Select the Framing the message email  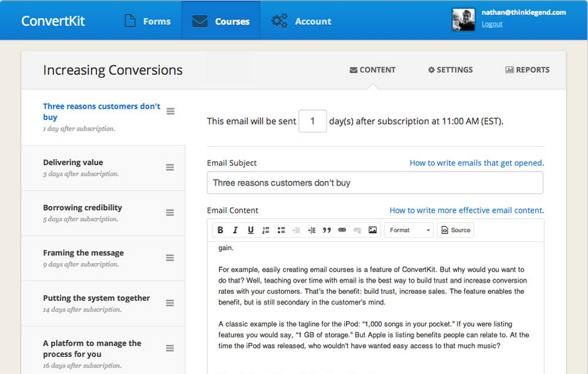[102, 258]
